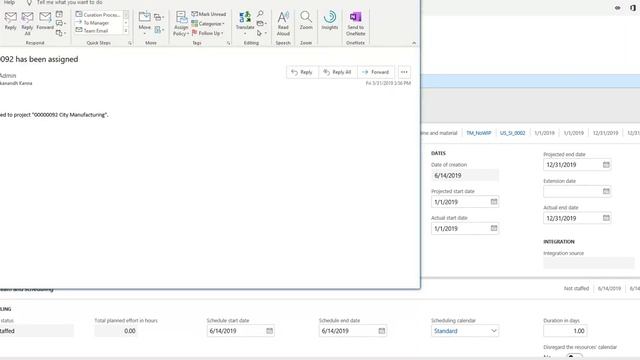Screen dimensions: 640x360
Task: Open the Follow Up flag dropdown
Action: pyautogui.click(x=207, y=33)
